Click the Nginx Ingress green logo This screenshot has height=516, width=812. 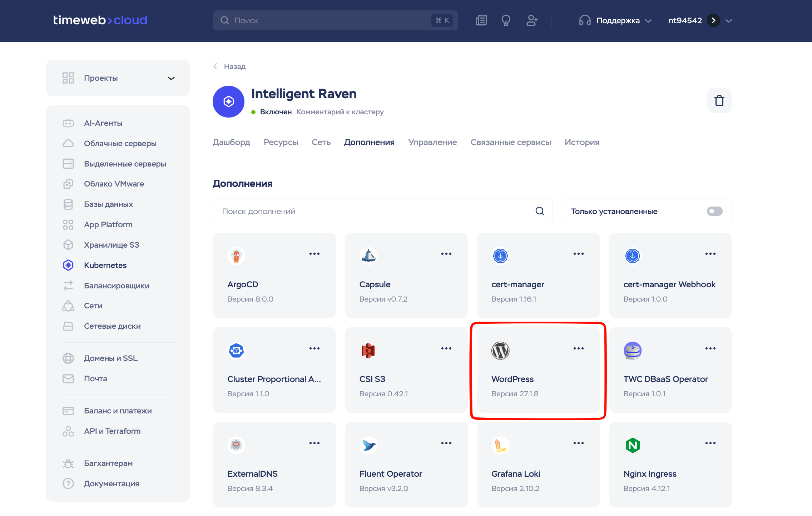[x=632, y=445]
